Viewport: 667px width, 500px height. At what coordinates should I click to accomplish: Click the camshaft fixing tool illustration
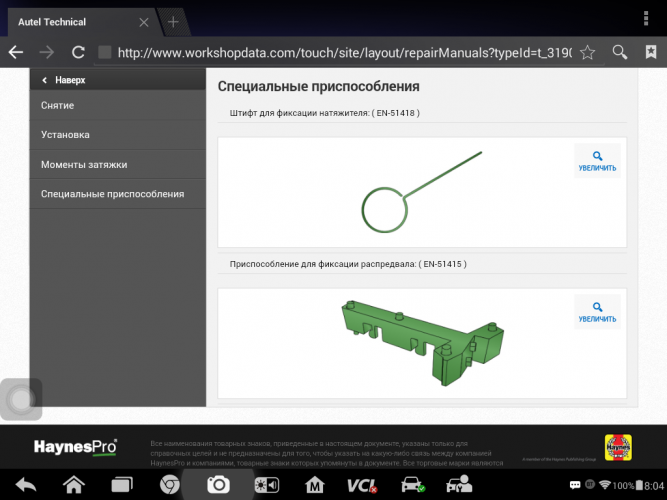click(422, 343)
